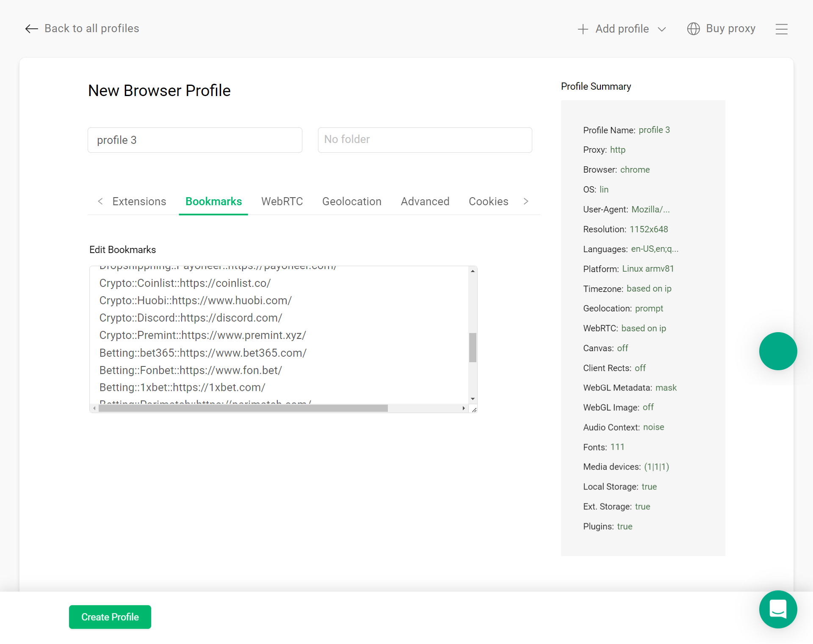Open the No folder selector
Screen dimensions: 813x644
(425, 140)
